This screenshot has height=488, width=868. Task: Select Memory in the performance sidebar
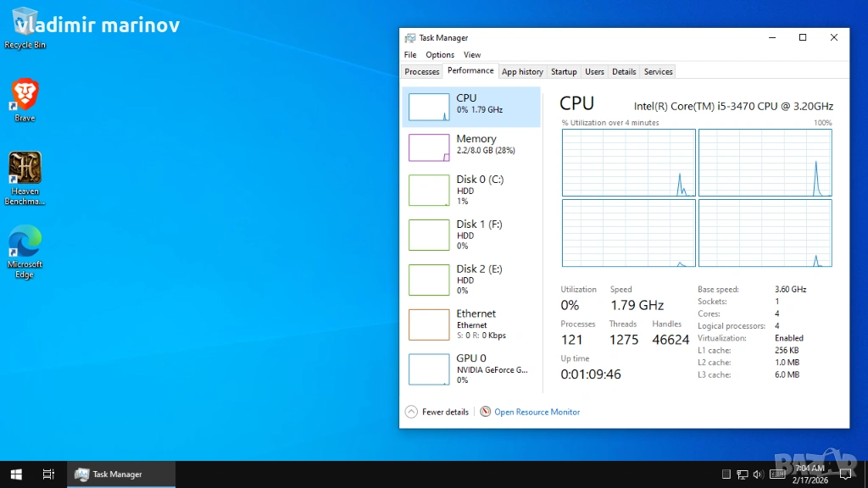coord(471,145)
